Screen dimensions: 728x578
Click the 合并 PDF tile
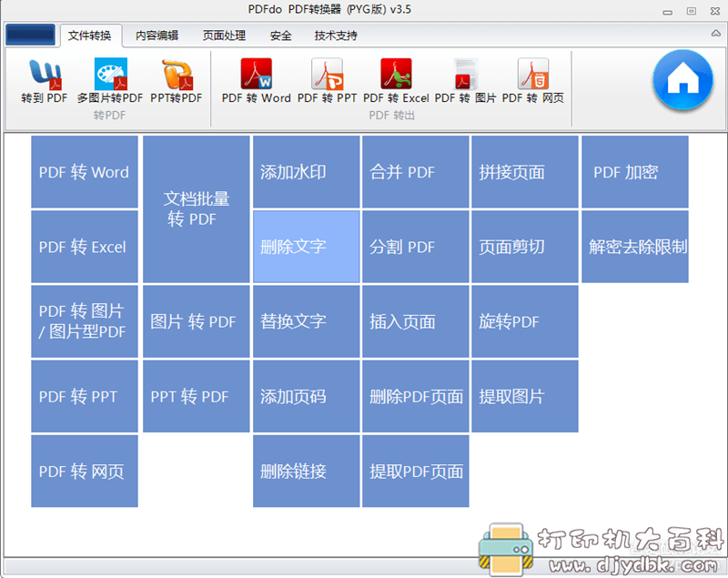coord(416,172)
